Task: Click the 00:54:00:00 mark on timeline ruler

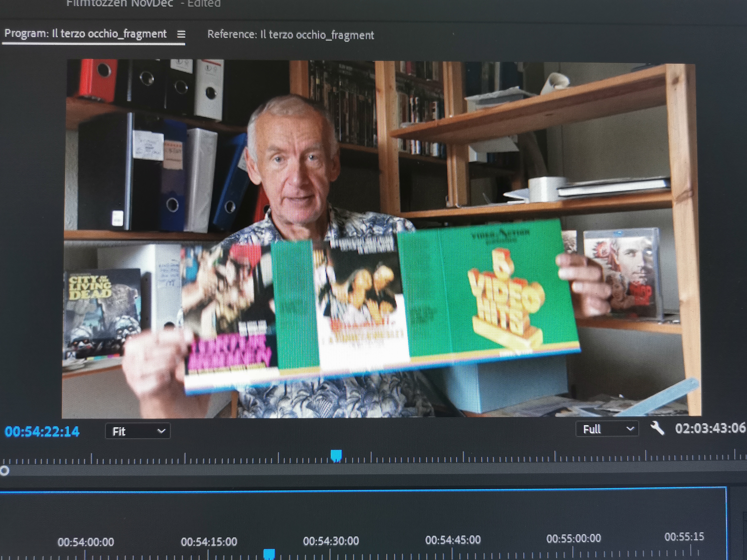Action: tap(85, 542)
